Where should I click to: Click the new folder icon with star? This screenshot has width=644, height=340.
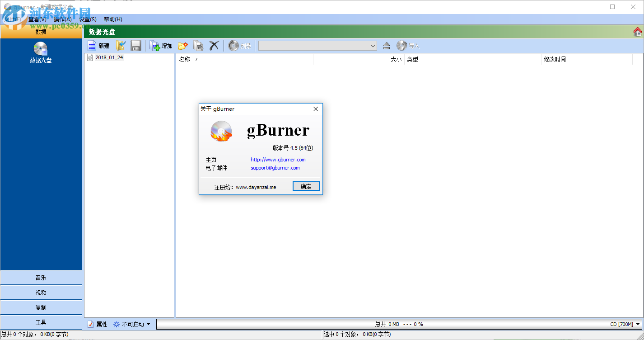[x=183, y=46]
